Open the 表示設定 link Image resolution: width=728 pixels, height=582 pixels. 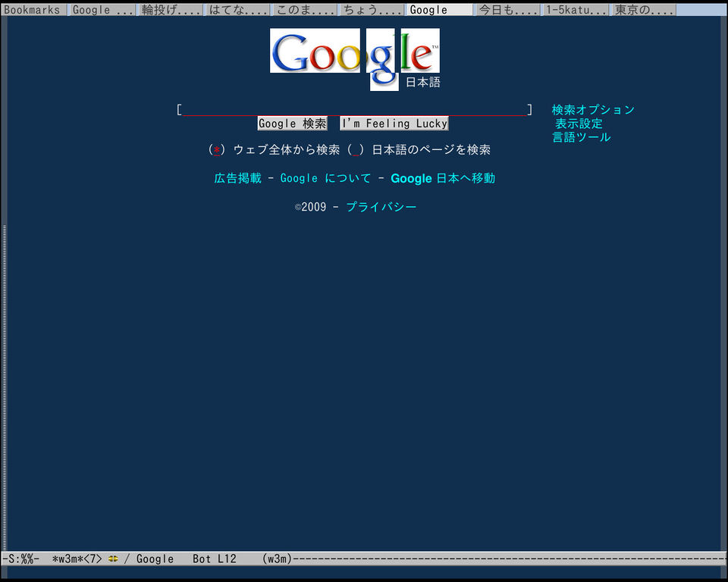coord(579,124)
